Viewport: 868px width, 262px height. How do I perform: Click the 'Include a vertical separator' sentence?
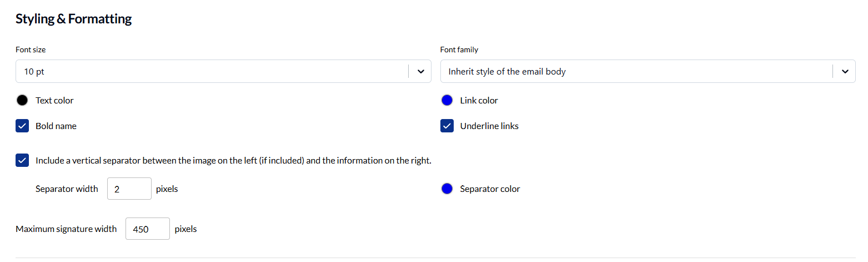click(233, 161)
